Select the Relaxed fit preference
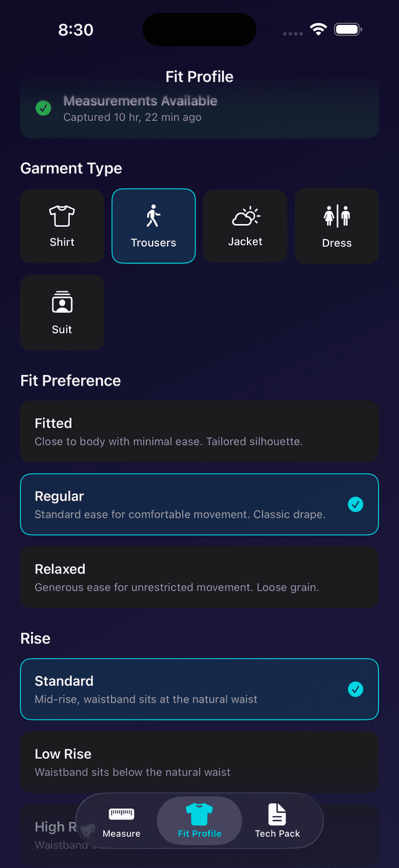This screenshot has width=399, height=868. [199, 577]
